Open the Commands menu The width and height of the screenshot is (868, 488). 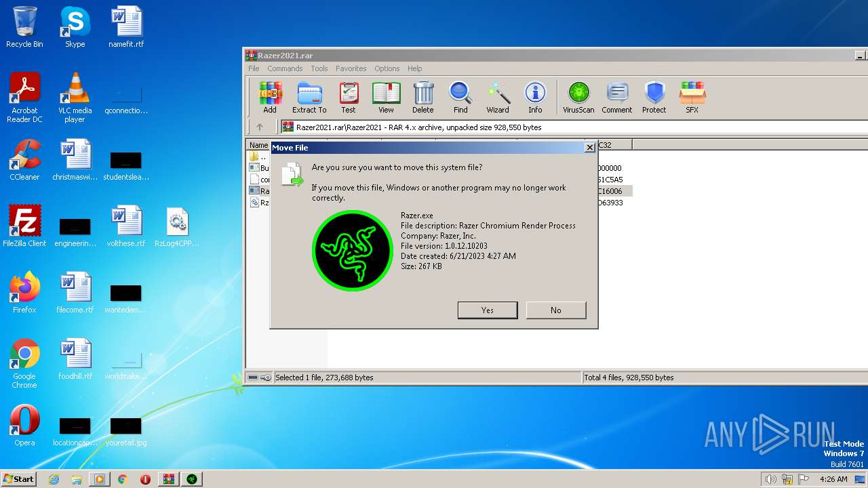pos(285,68)
